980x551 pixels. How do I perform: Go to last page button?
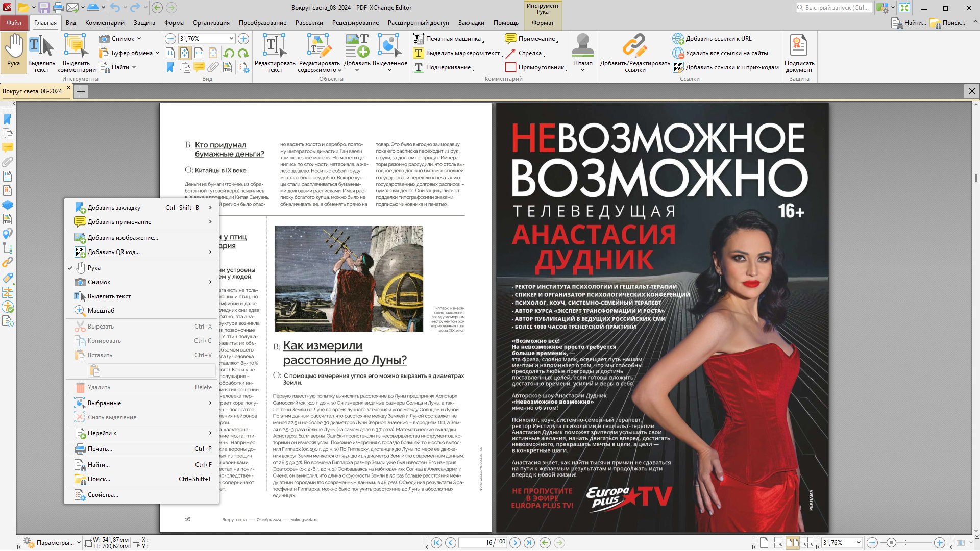(529, 543)
